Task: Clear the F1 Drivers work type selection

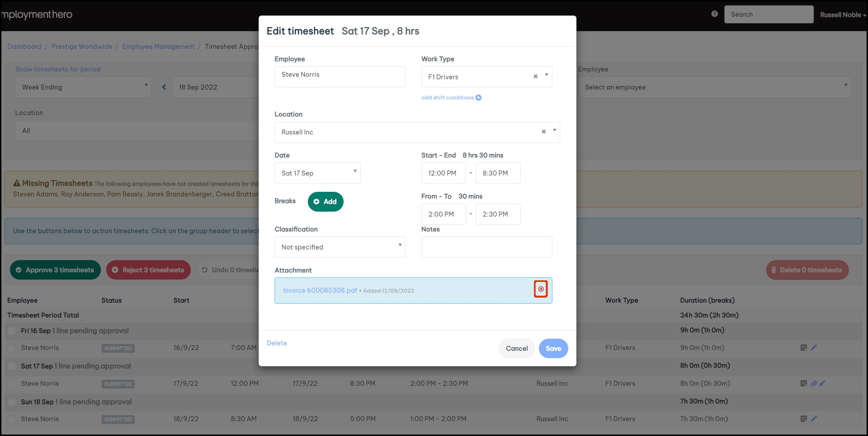Action: coord(535,76)
